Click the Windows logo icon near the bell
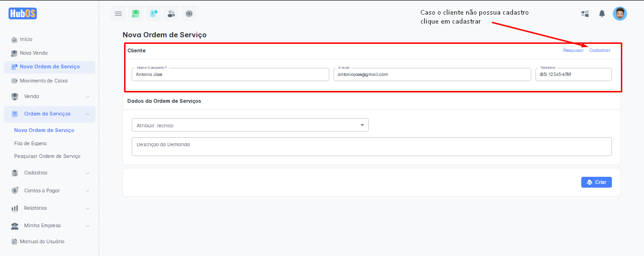Image resolution: width=644 pixels, height=256 pixels. tap(585, 14)
